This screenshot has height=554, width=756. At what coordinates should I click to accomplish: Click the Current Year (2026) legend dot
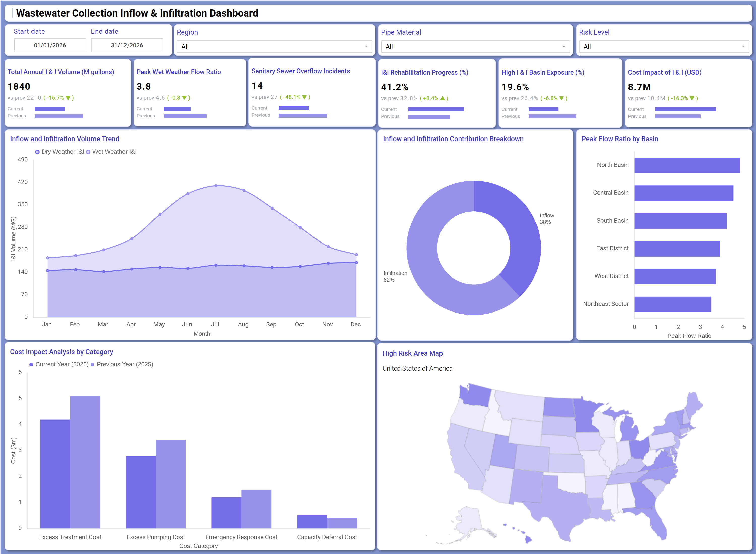(x=31, y=365)
